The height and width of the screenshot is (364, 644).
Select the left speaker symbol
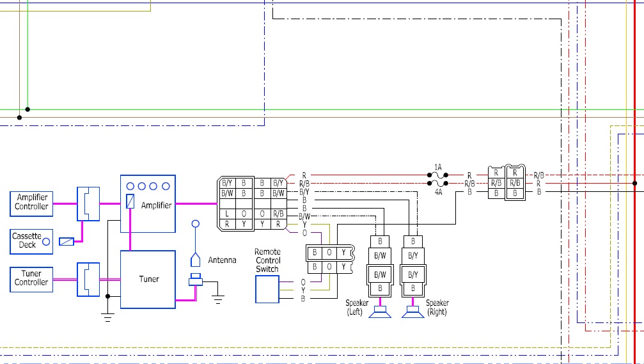[x=381, y=312]
